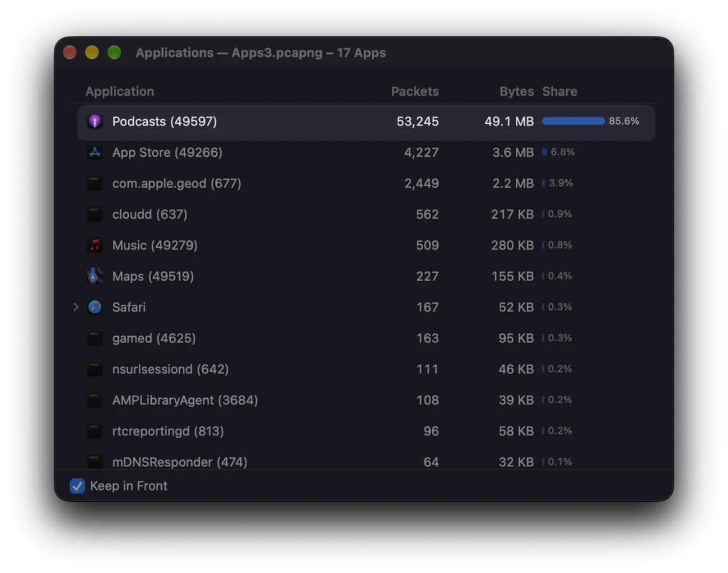Click the 53,245 packets value
This screenshot has width=728, height=573.
click(418, 122)
